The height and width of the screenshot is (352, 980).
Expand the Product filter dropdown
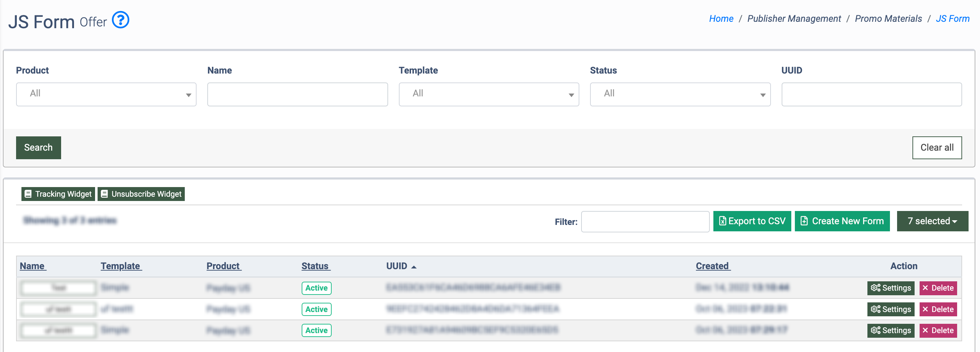106,94
